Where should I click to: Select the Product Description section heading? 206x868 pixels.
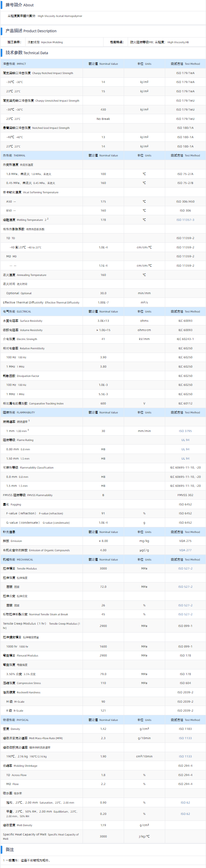coord(31,31)
